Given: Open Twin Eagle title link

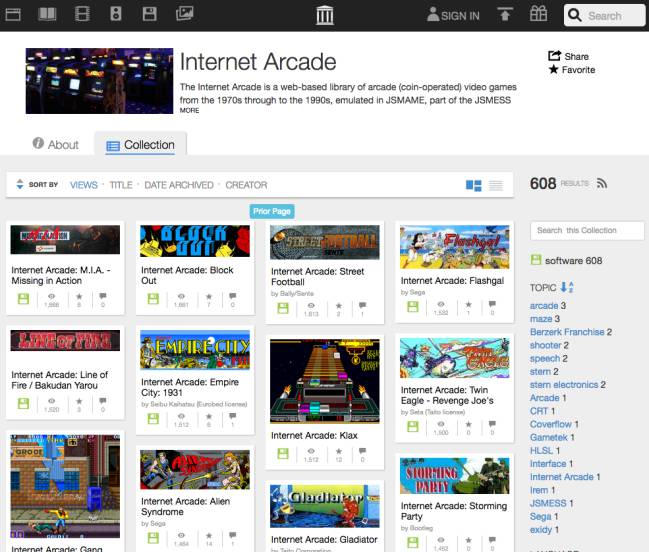Looking at the screenshot, I should pyautogui.click(x=447, y=395).
